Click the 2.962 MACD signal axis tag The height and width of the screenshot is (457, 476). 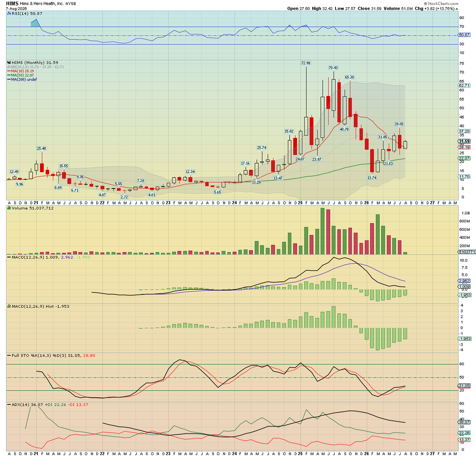(464, 281)
